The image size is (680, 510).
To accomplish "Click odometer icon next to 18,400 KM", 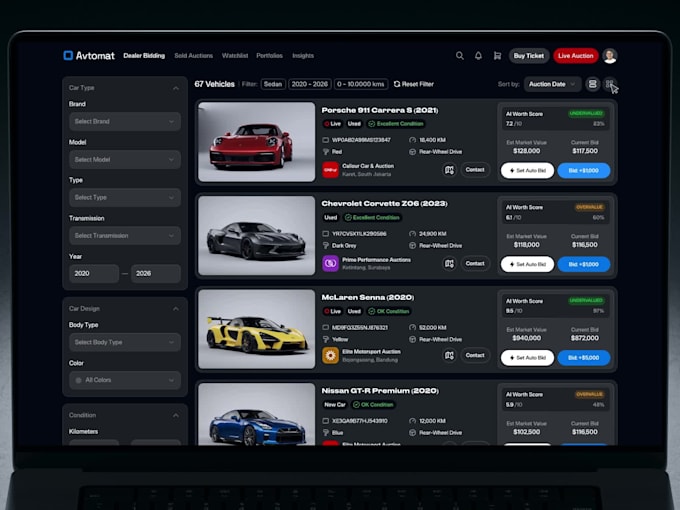I will point(412,140).
